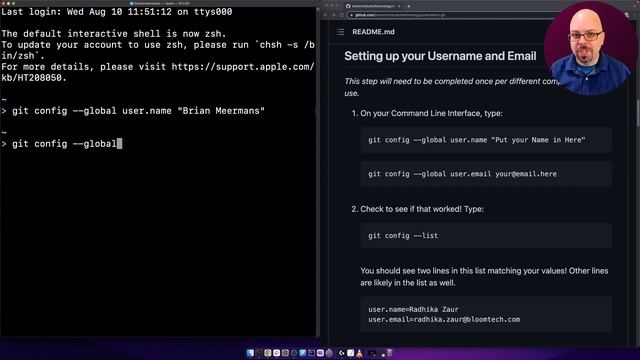Click the github.com address bar
The width and height of the screenshot is (640, 360).
click(449, 15)
